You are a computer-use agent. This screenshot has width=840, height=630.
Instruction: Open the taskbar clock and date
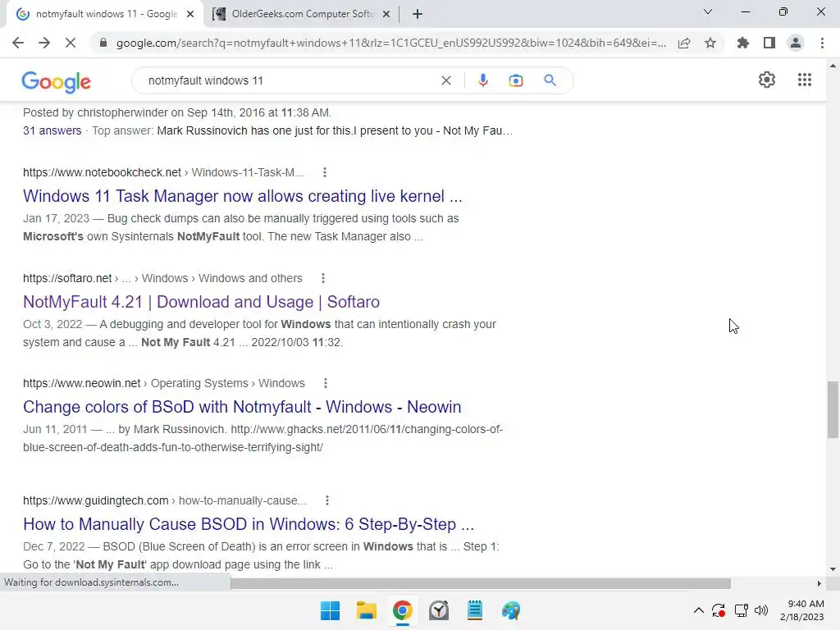coord(802,610)
